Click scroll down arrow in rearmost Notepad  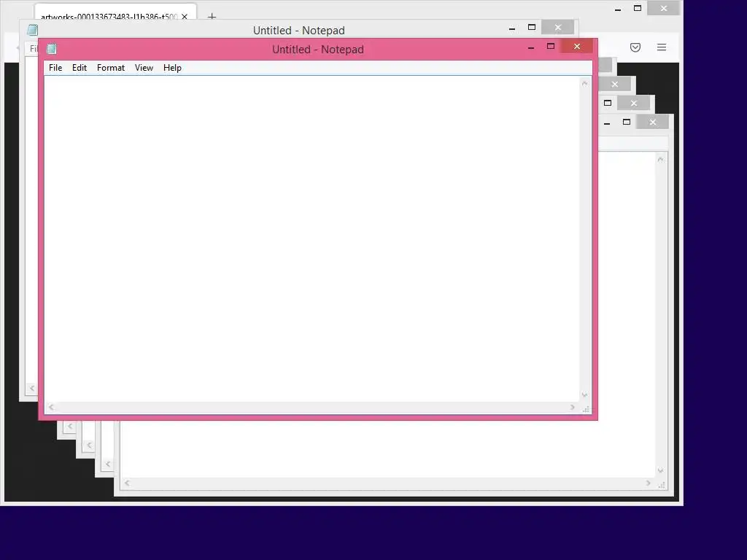660,470
